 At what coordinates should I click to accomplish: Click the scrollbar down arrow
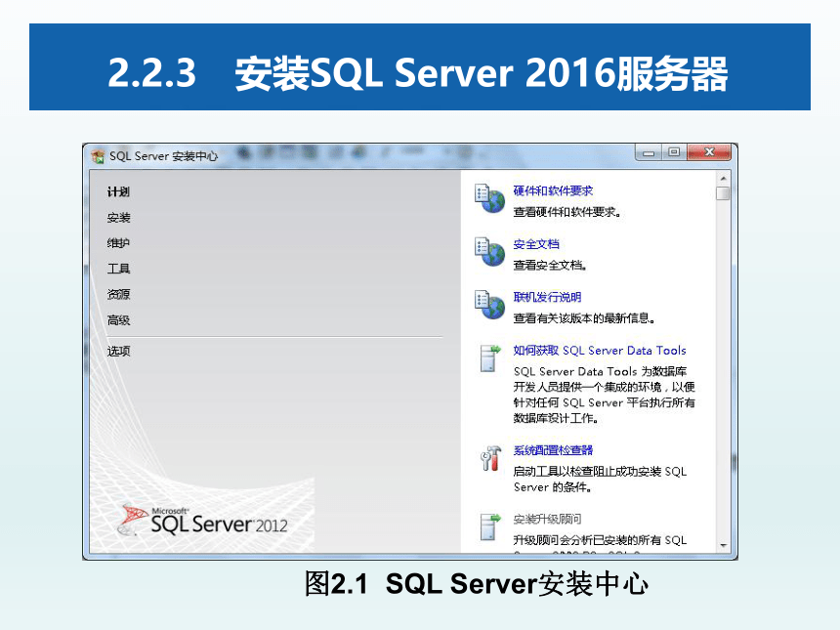point(723,546)
